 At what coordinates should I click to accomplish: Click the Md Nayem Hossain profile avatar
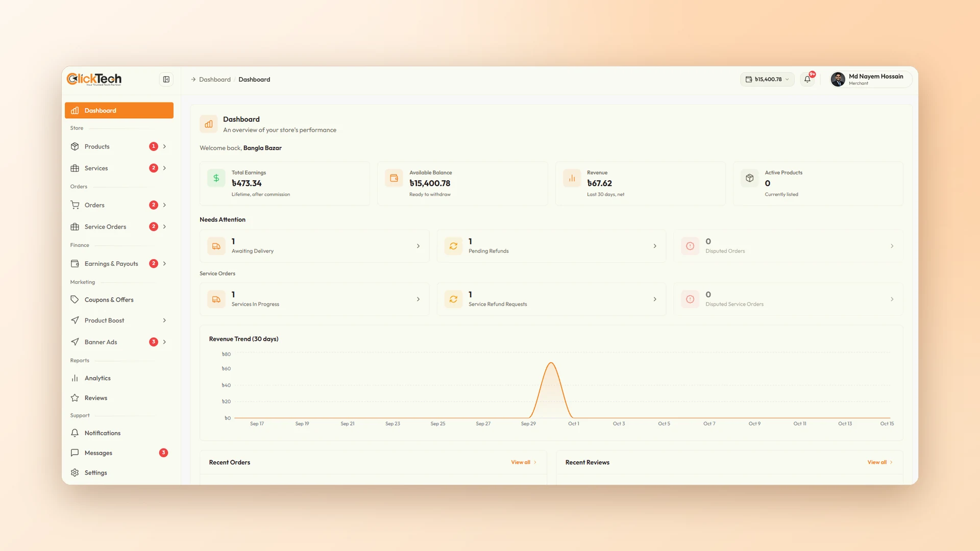(x=838, y=79)
